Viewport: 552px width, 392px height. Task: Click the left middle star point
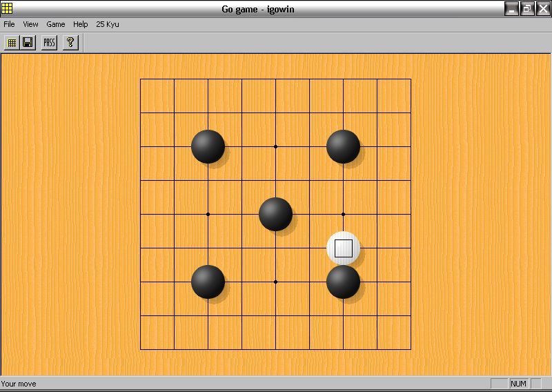[x=208, y=214]
